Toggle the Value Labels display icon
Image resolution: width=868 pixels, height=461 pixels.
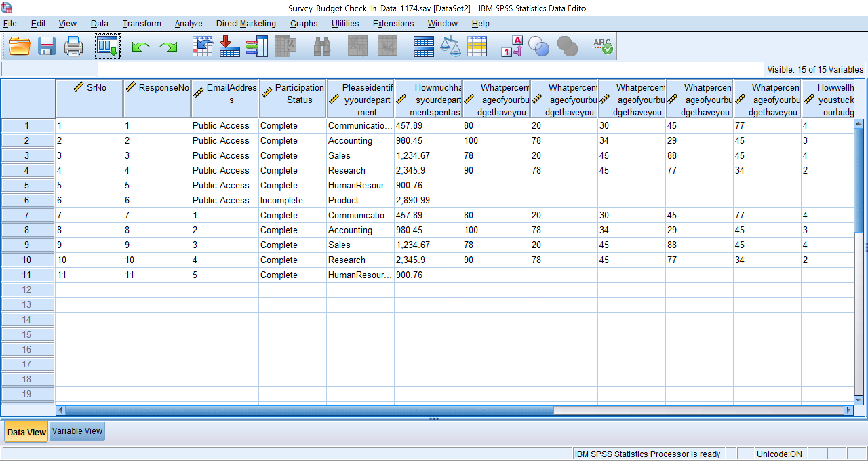[512, 46]
